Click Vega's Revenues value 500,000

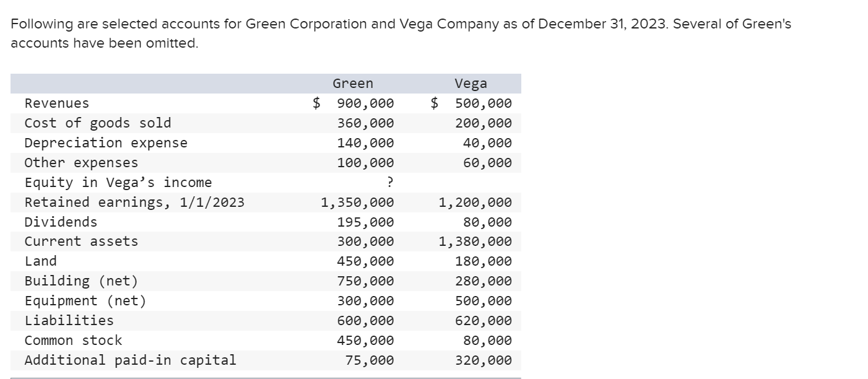coord(484,103)
